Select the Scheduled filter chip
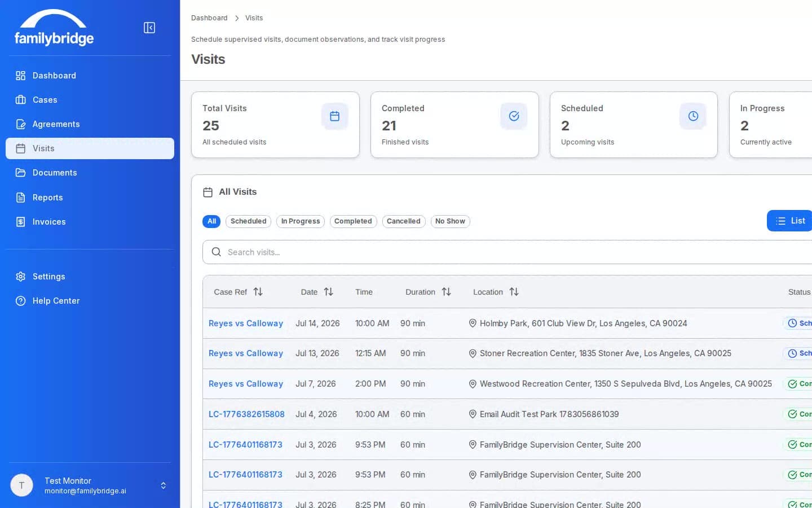812x508 pixels. coord(248,221)
